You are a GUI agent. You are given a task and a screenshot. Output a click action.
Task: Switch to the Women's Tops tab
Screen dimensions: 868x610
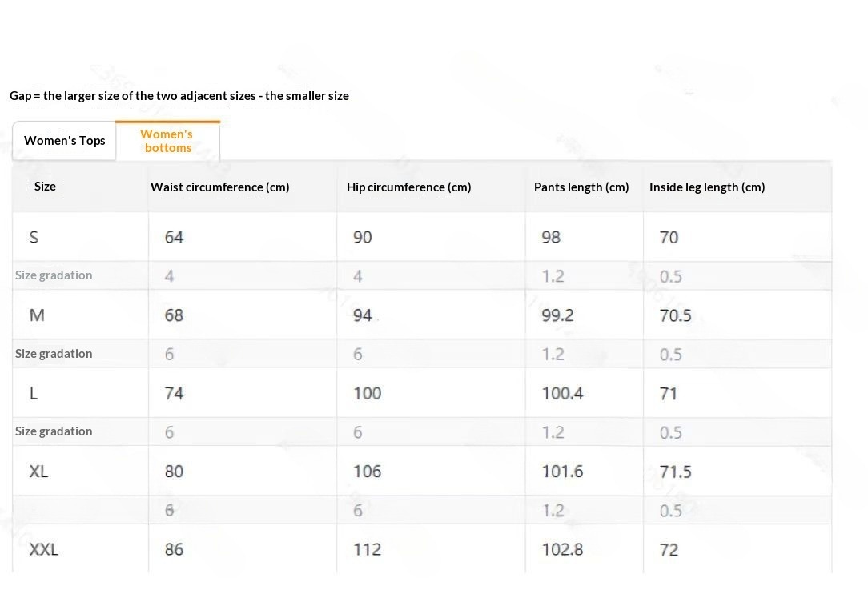click(x=65, y=141)
